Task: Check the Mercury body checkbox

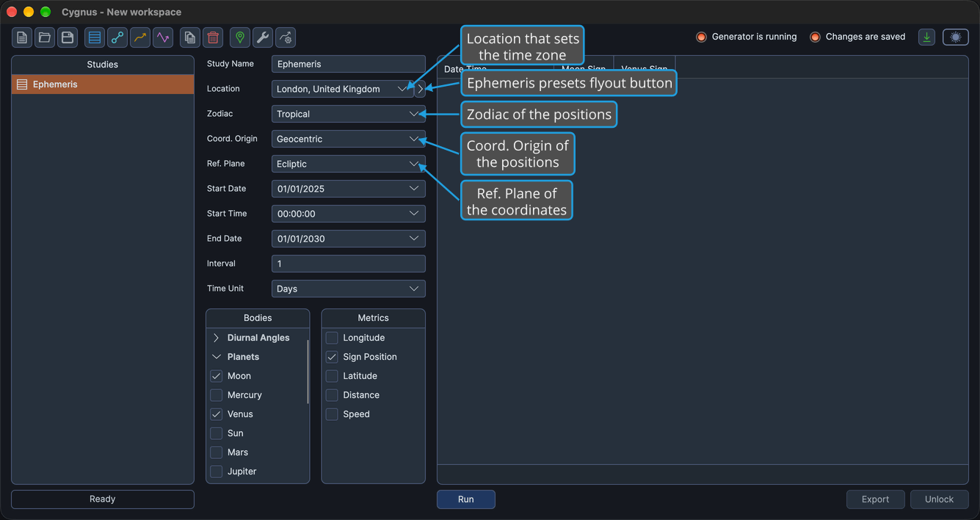Action: [x=217, y=395]
